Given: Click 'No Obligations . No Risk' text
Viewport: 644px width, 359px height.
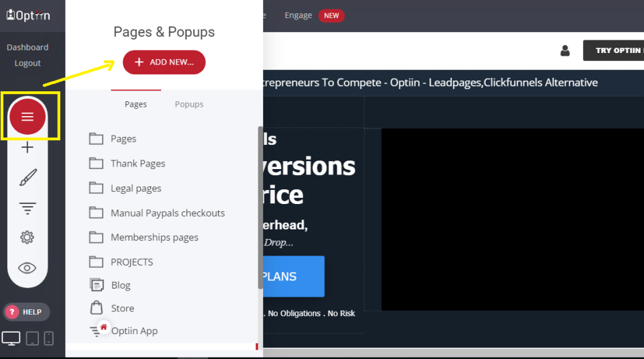Looking at the screenshot, I should pos(311,313).
